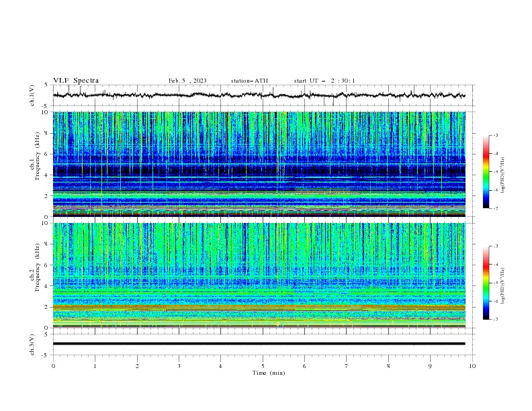Click time axis tick label "7"
Image resolution: width=532 pixels, height=411 pixels.
click(x=347, y=366)
